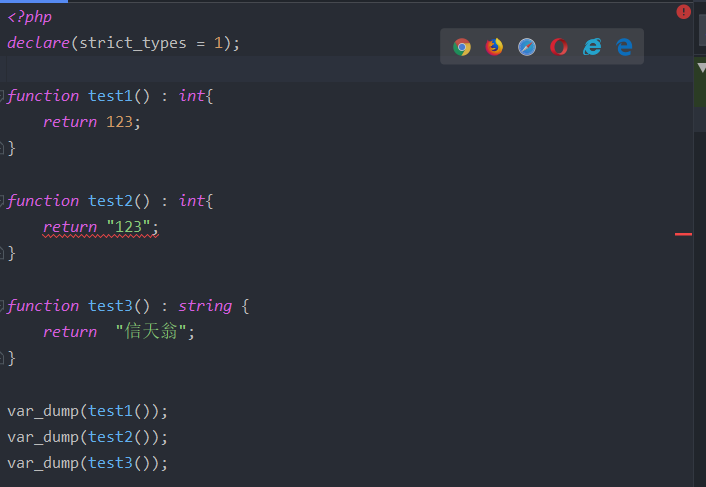The width and height of the screenshot is (706, 487).
Task: Click the declare keyword
Action: (38, 43)
